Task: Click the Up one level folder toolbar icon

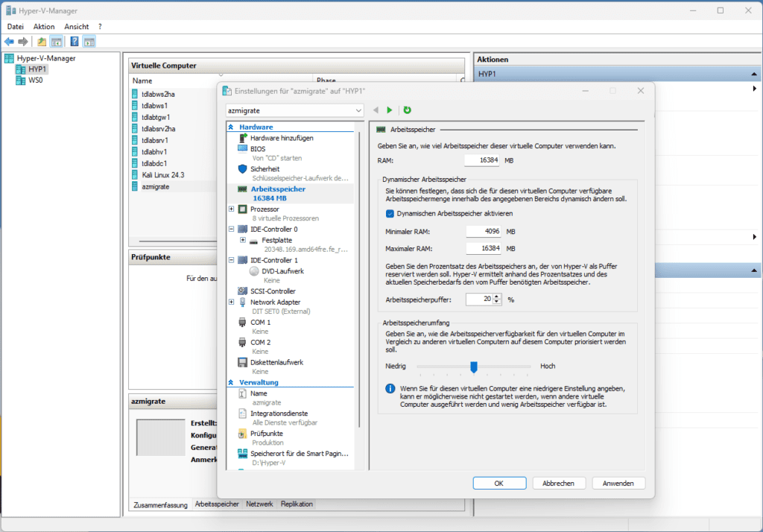Action: (42, 42)
